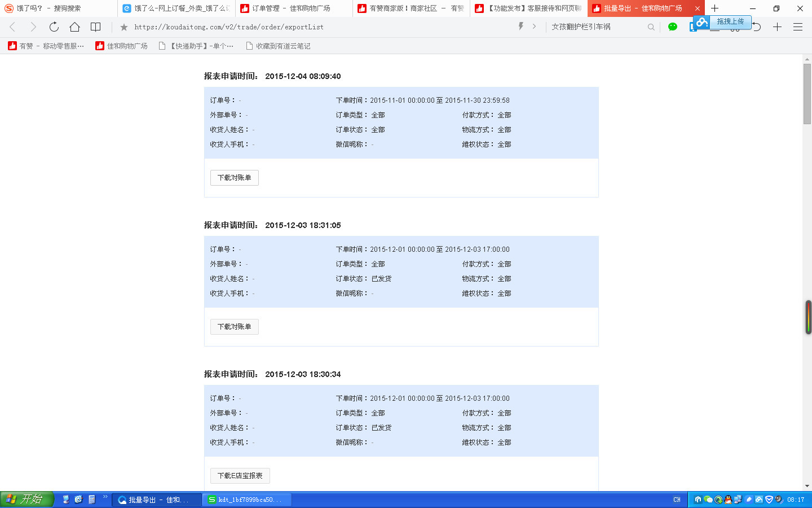Open a new tab with the plus button

(714, 8)
